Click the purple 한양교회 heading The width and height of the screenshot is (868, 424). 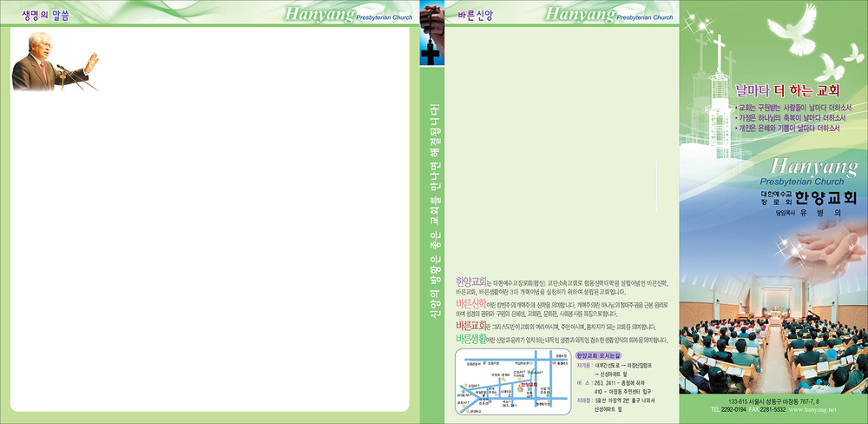pos(470,282)
